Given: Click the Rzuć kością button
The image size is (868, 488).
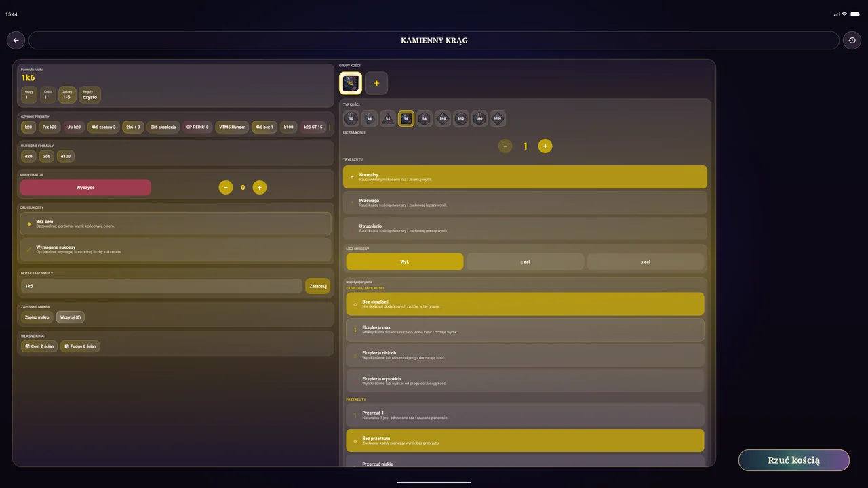Looking at the screenshot, I should click(794, 460).
